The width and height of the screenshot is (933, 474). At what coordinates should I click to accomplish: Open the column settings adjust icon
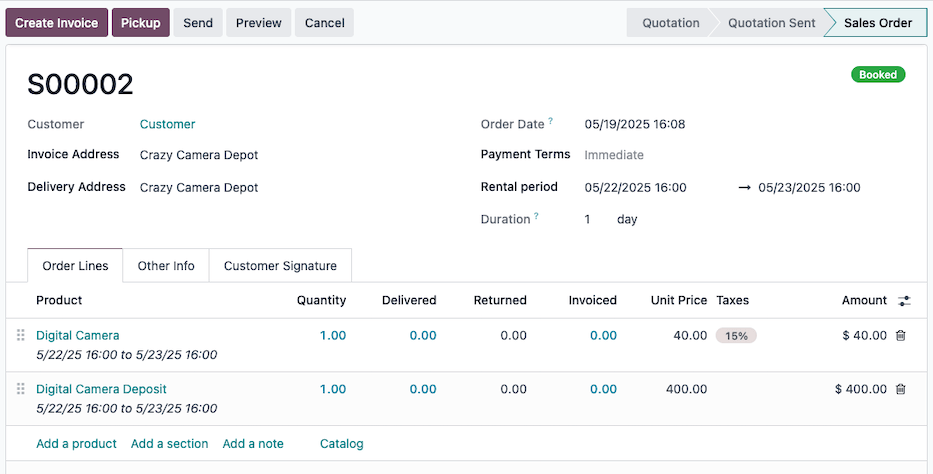(x=904, y=301)
